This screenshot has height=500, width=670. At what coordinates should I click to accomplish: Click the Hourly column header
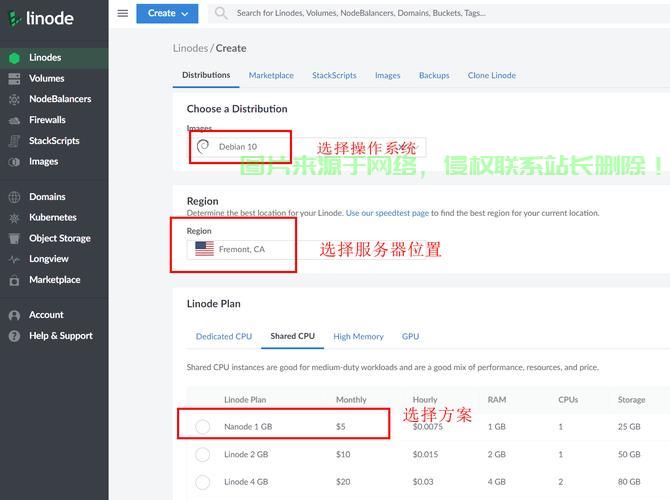point(425,400)
